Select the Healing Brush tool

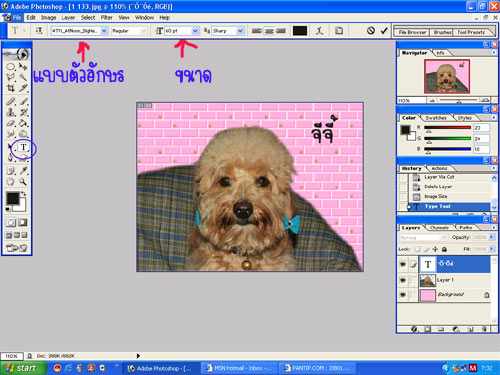(x=11, y=101)
